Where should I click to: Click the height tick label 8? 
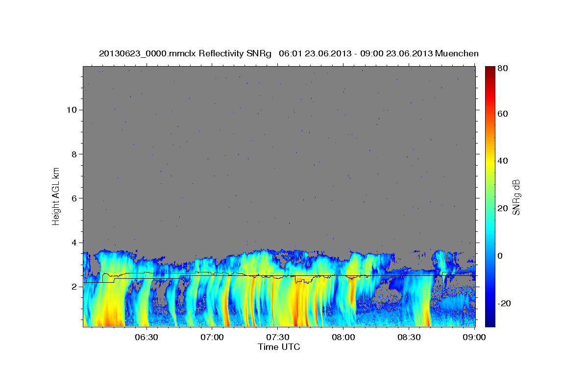point(73,154)
